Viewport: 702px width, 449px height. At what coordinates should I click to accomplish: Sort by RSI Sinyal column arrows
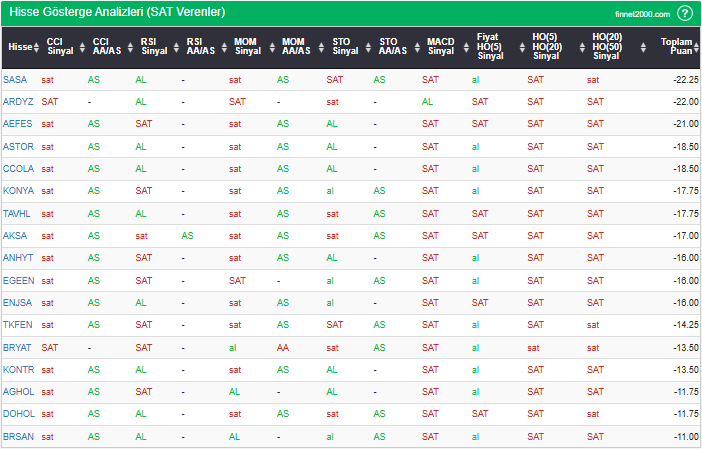click(176, 47)
